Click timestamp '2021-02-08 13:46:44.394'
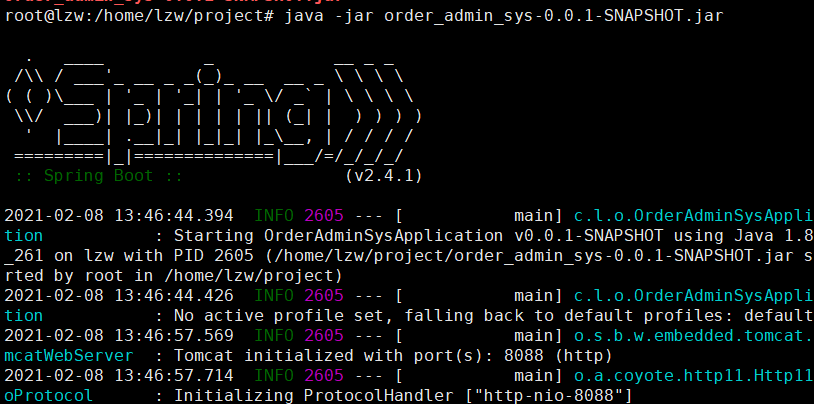Screen dimensions: 814x404 (119, 216)
